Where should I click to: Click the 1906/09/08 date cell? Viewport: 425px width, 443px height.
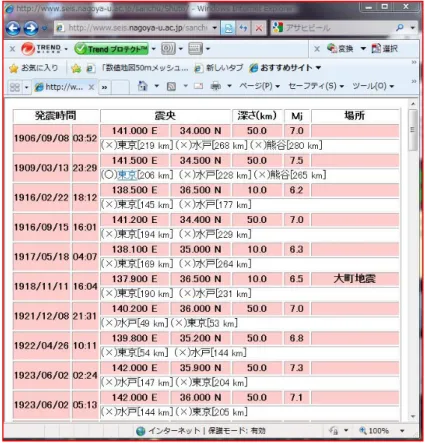(42, 138)
